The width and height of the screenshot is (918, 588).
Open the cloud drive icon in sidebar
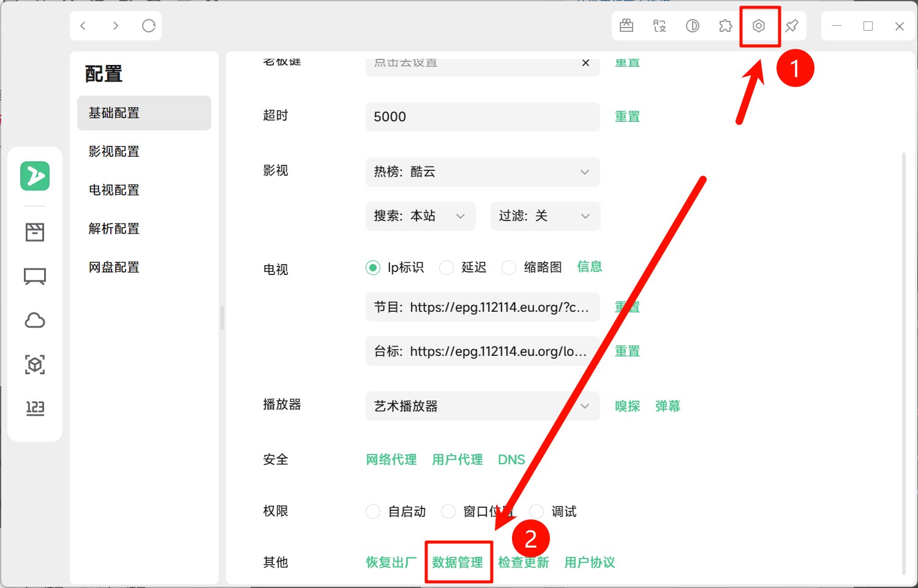pos(35,320)
